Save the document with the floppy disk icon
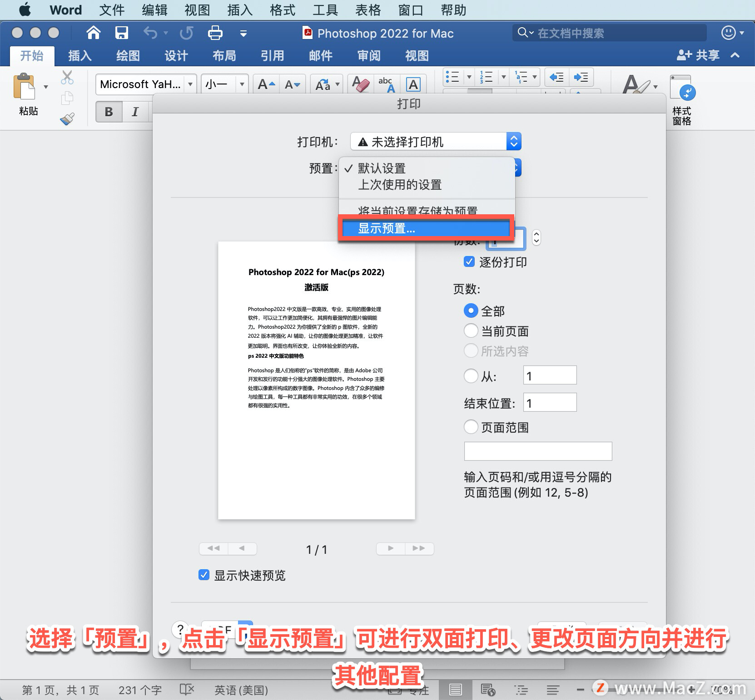The height and width of the screenshot is (700, 755). pos(121,33)
